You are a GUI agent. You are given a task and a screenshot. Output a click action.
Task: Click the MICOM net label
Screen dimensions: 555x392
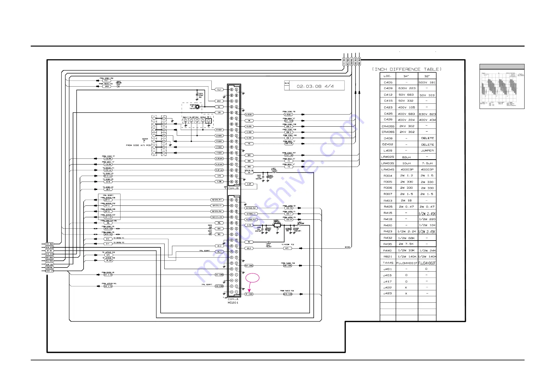click(348, 247)
